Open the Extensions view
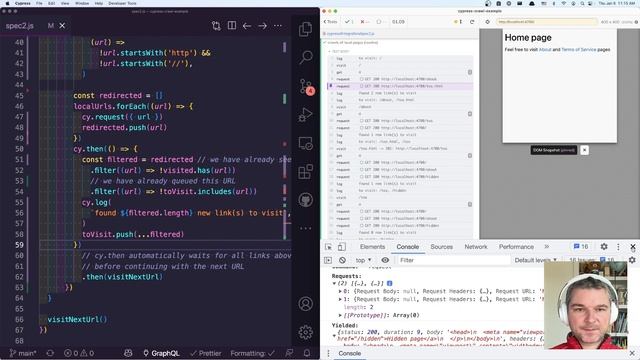Viewport: 640px width, 360px height. [x=305, y=171]
